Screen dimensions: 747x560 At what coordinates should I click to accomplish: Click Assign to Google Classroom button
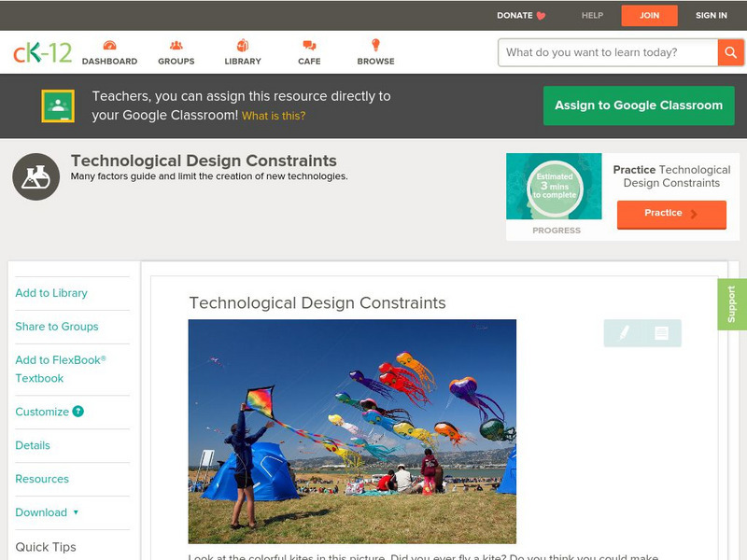pyautogui.click(x=639, y=105)
